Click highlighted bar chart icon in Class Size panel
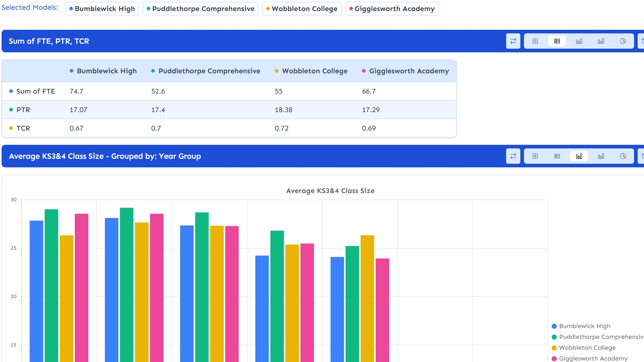 (579, 156)
